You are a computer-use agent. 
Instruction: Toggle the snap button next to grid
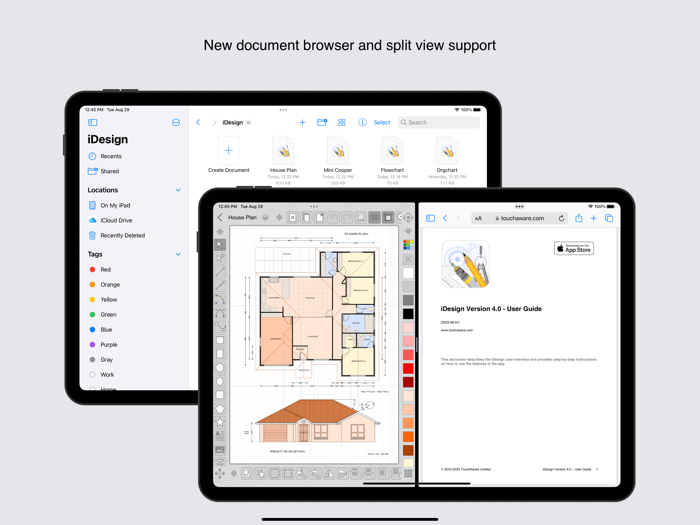(x=388, y=217)
